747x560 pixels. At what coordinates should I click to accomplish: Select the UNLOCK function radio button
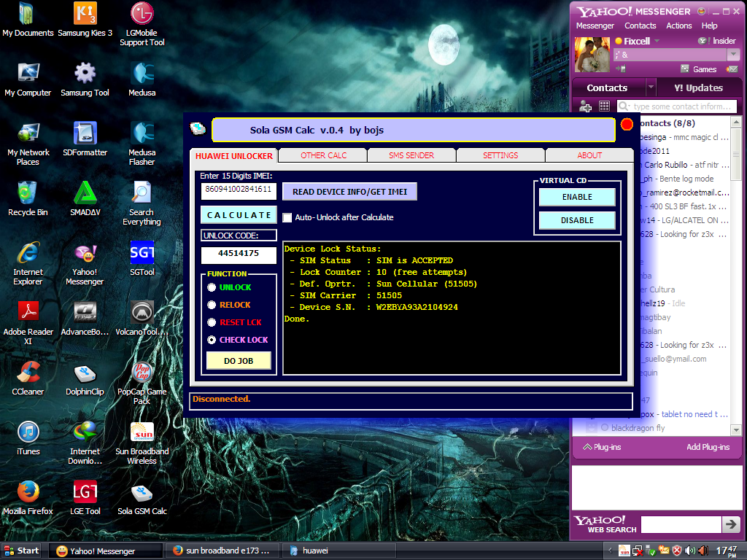[x=212, y=287]
